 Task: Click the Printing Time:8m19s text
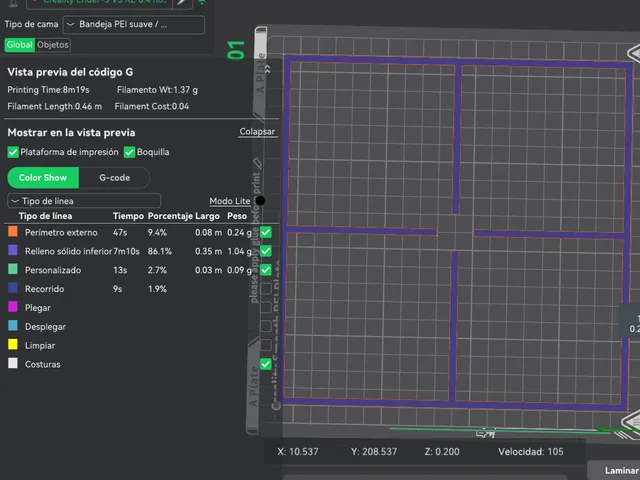[48, 90]
